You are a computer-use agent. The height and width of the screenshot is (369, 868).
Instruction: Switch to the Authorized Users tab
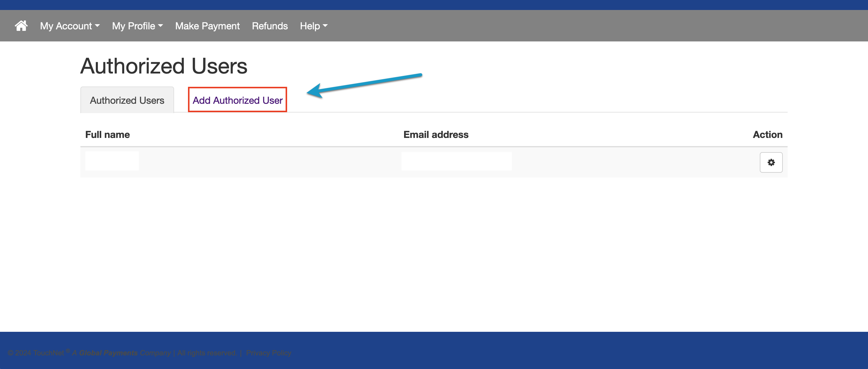click(127, 100)
